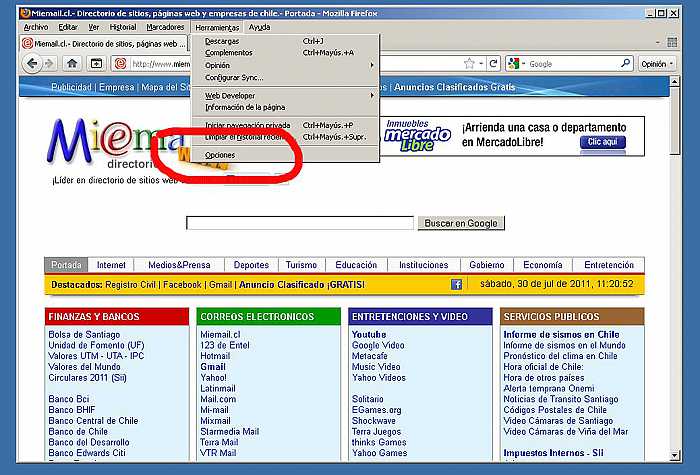Click the Miemail search text field
The image size is (700, 475).
[300, 223]
